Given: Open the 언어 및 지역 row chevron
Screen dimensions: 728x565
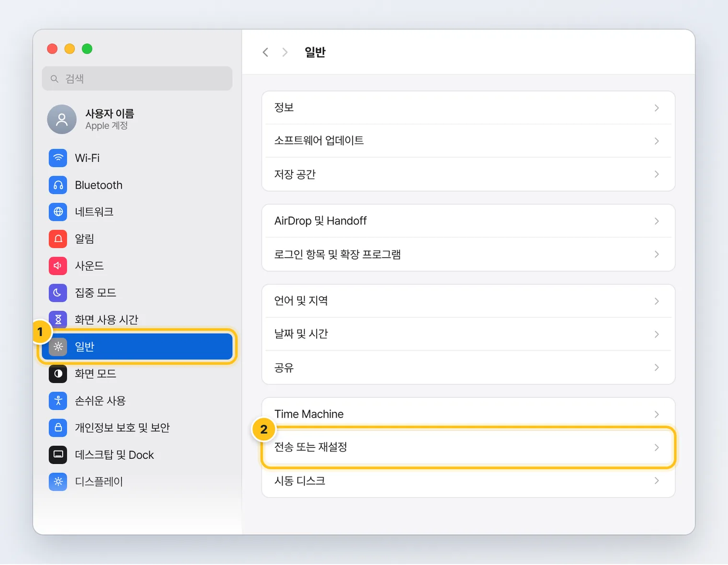Looking at the screenshot, I should click(x=657, y=301).
